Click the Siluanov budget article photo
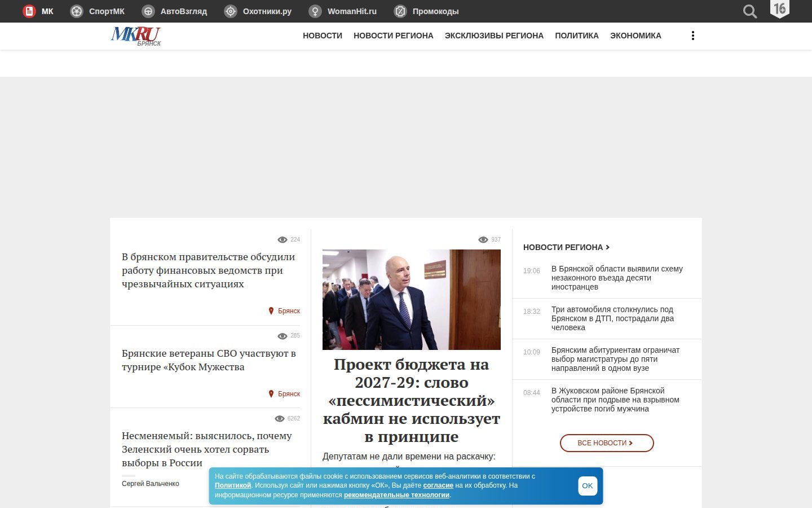 412,300
